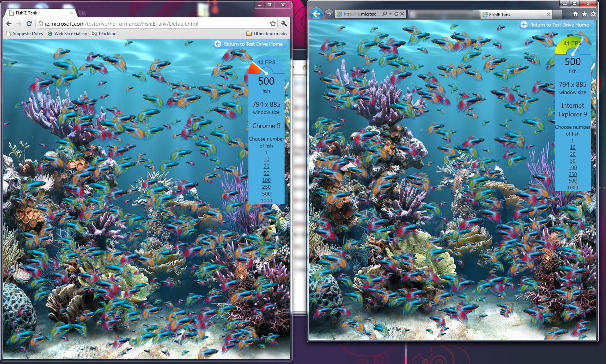Click the 13 FPS gauge in Chrome
Viewport: 606px width, 364px height.
(x=266, y=65)
